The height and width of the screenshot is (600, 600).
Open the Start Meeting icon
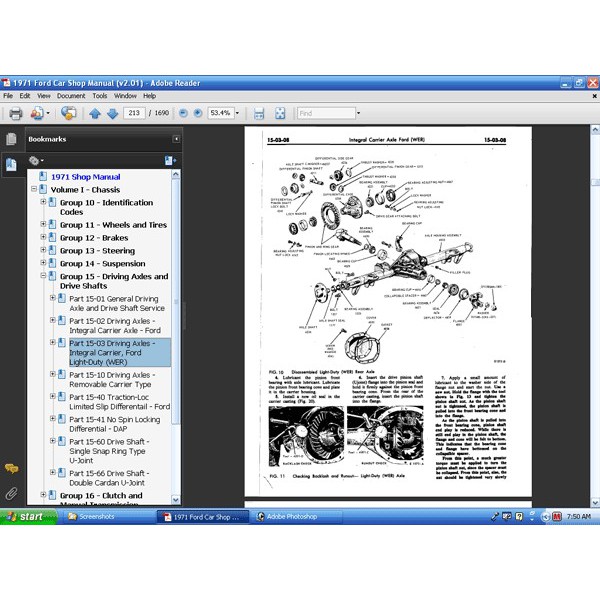point(38,113)
